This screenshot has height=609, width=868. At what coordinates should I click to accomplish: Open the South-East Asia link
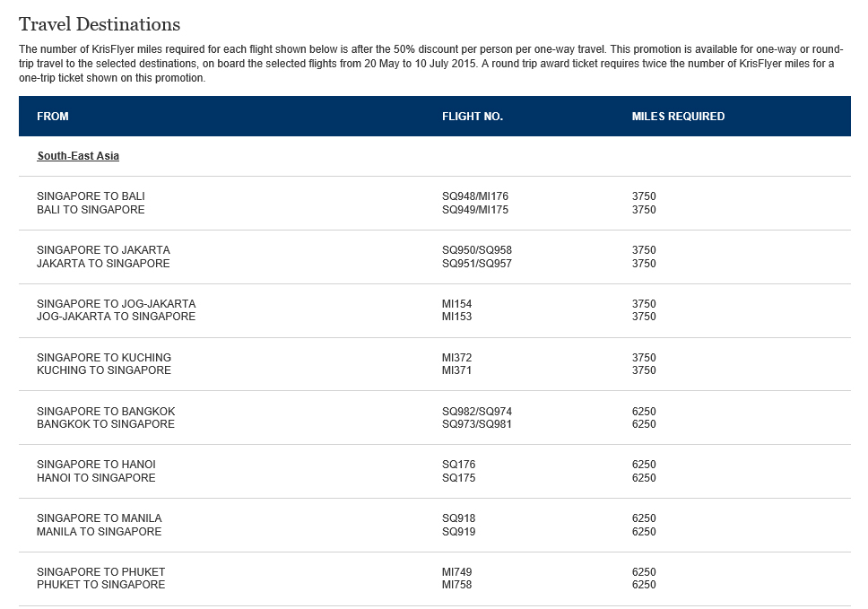tap(78, 156)
